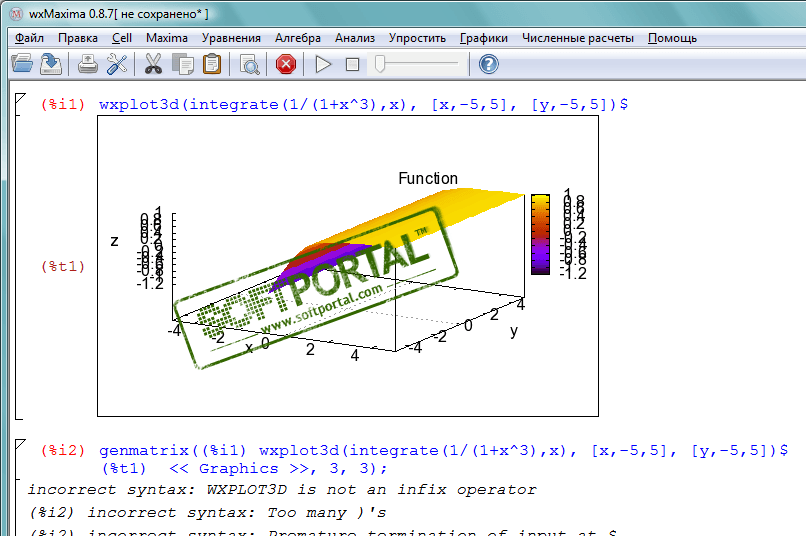Paste from clipboard with the clipboard icon

point(212,64)
